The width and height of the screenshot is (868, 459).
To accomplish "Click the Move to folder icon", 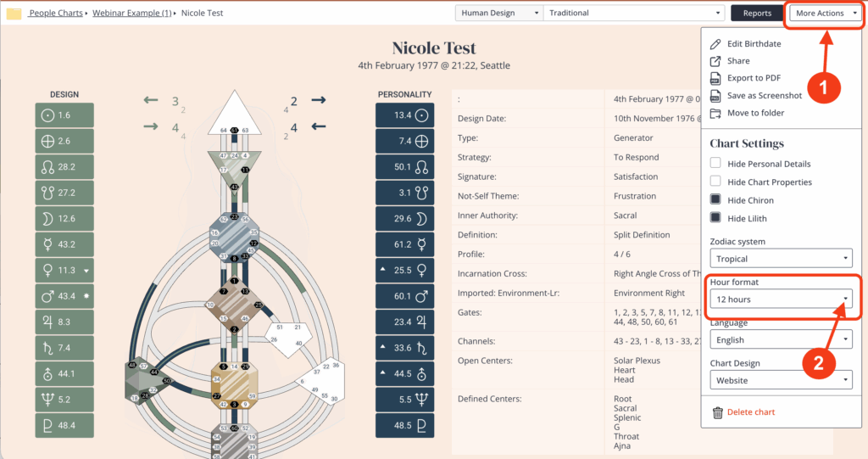I will point(716,113).
